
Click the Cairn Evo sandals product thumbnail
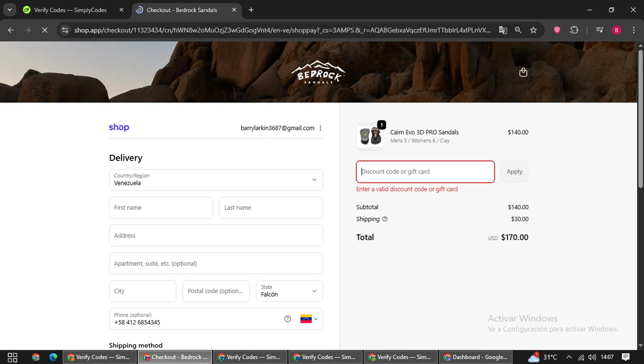click(x=370, y=136)
